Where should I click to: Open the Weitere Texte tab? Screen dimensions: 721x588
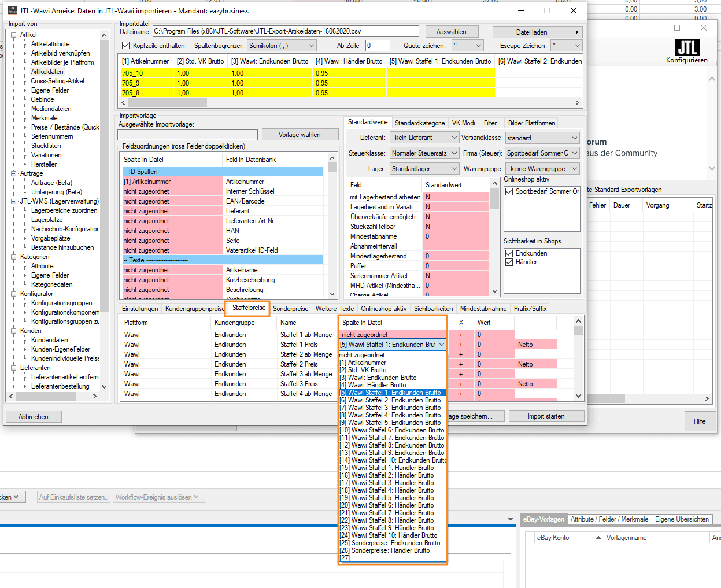point(335,309)
